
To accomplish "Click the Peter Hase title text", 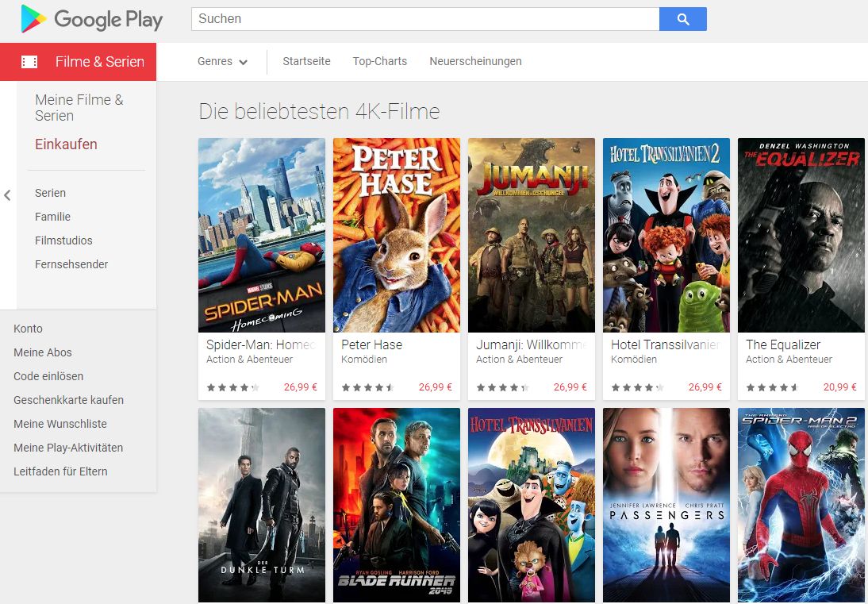I will (x=371, y=345).
